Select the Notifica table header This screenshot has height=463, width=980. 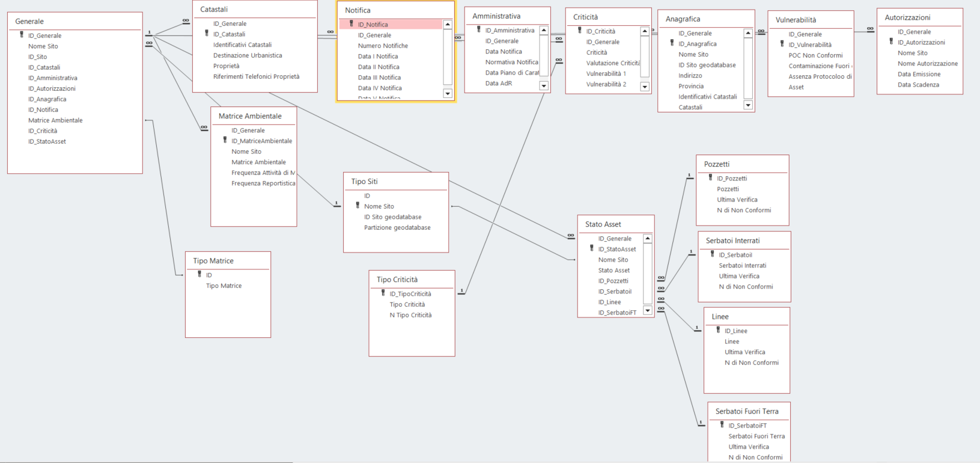click(395, 10)
